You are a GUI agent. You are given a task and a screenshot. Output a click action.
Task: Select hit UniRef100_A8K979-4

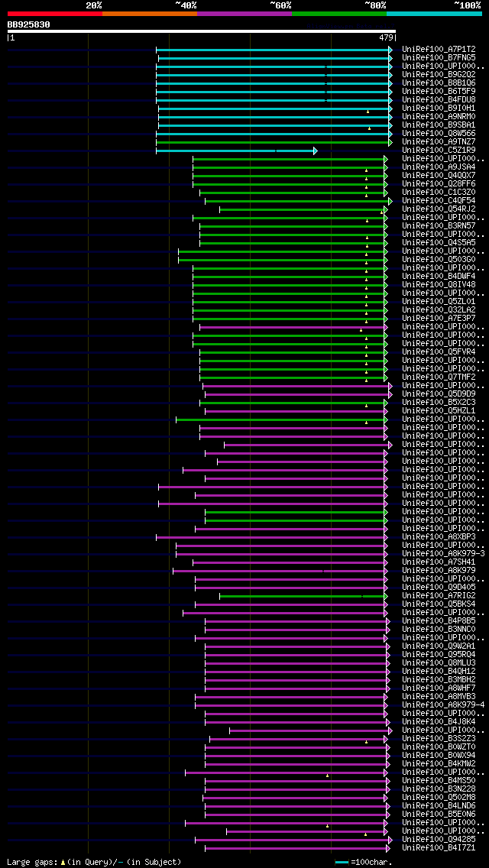click(444, 705)
